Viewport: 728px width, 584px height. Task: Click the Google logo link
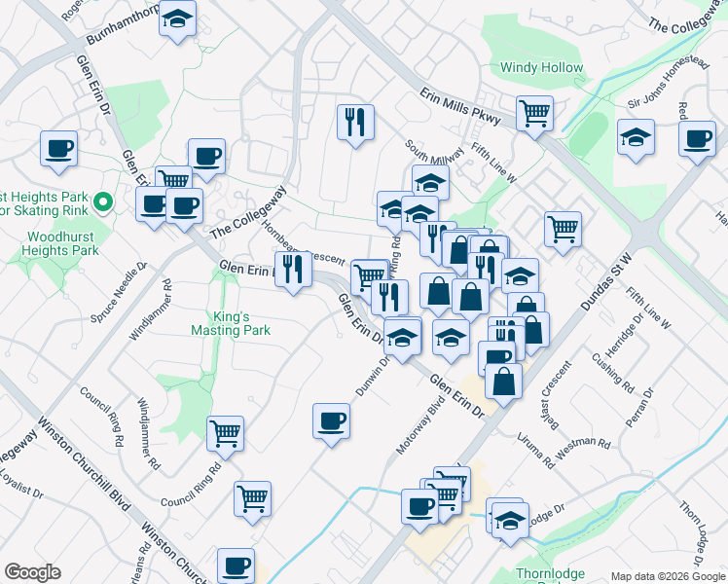(x=32, y=572)
